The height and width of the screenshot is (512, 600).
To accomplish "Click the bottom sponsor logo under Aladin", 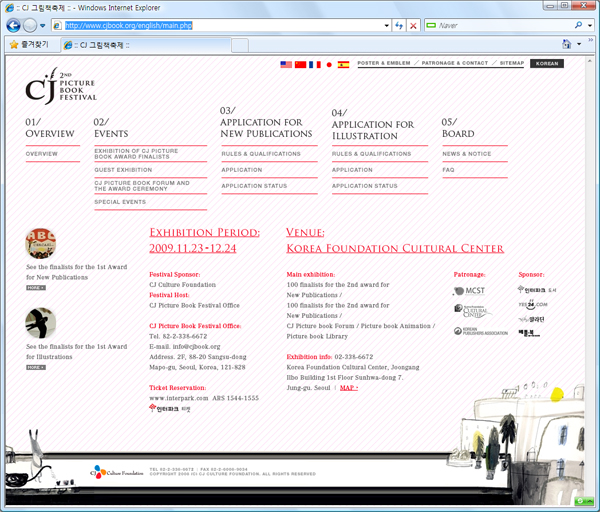I will tap(529, 333).
